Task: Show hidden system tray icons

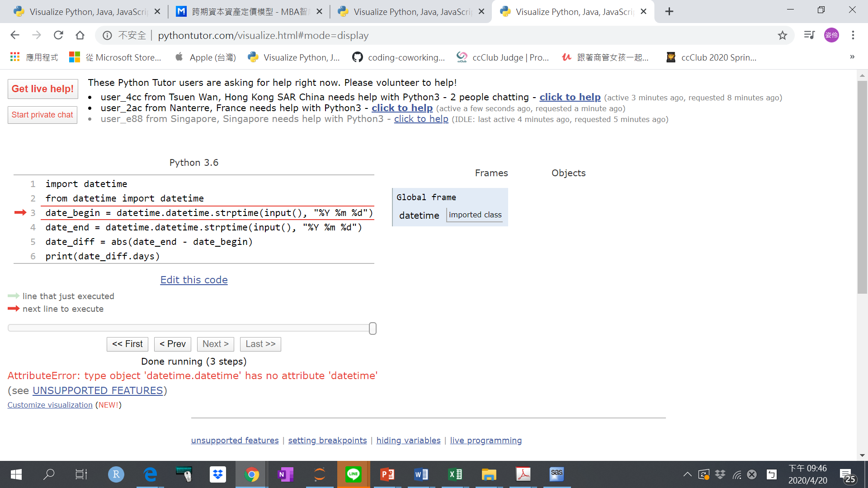Action: (687, 474)
